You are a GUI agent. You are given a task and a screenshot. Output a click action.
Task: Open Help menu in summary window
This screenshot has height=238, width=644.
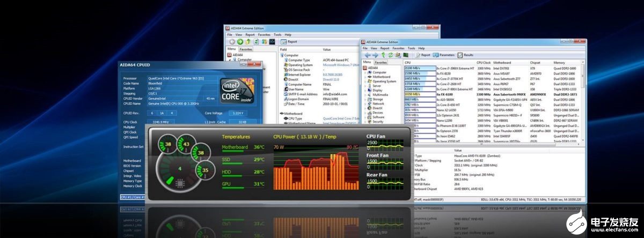(x=288, y=34)
